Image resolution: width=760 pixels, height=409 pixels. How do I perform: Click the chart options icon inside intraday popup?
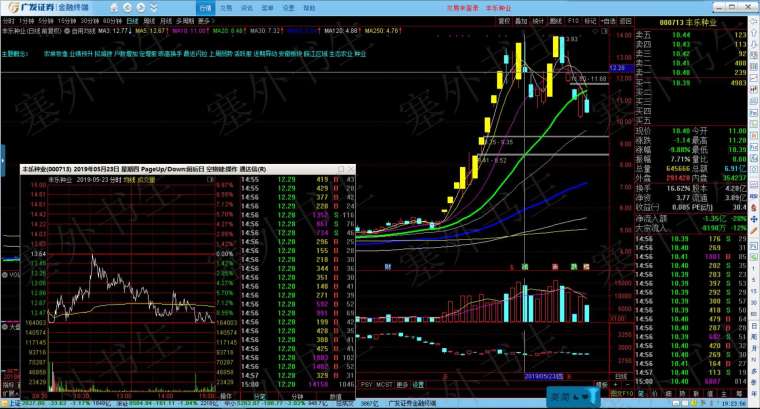point(210,180)
